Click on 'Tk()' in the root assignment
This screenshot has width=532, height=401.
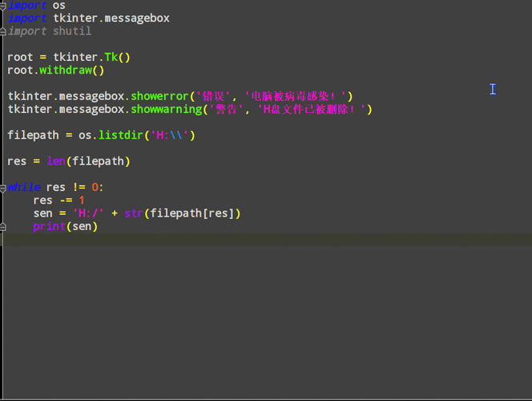click(x=117, y=57)
